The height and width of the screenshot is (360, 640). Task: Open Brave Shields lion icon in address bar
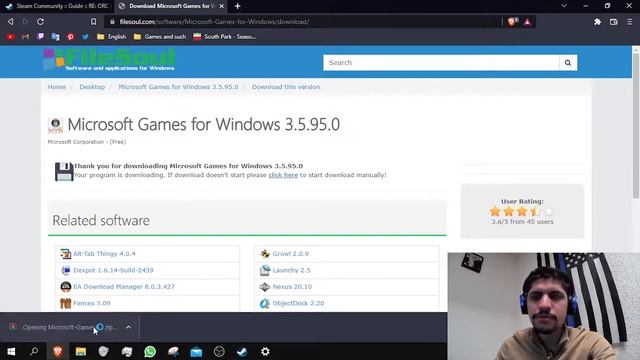click(x=512, y=22)
